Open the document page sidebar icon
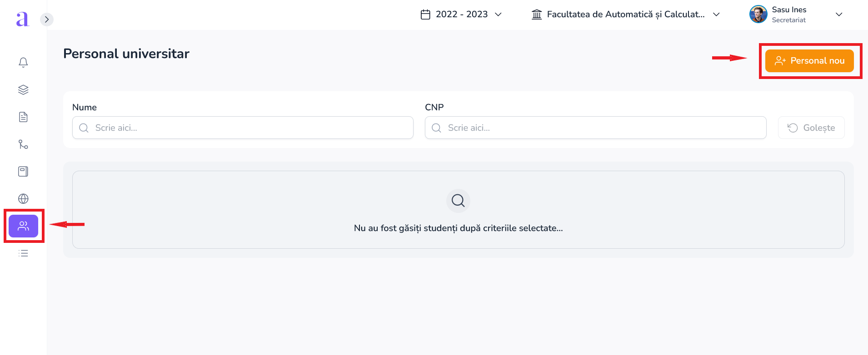868x355 pixels. coord(23,117)
